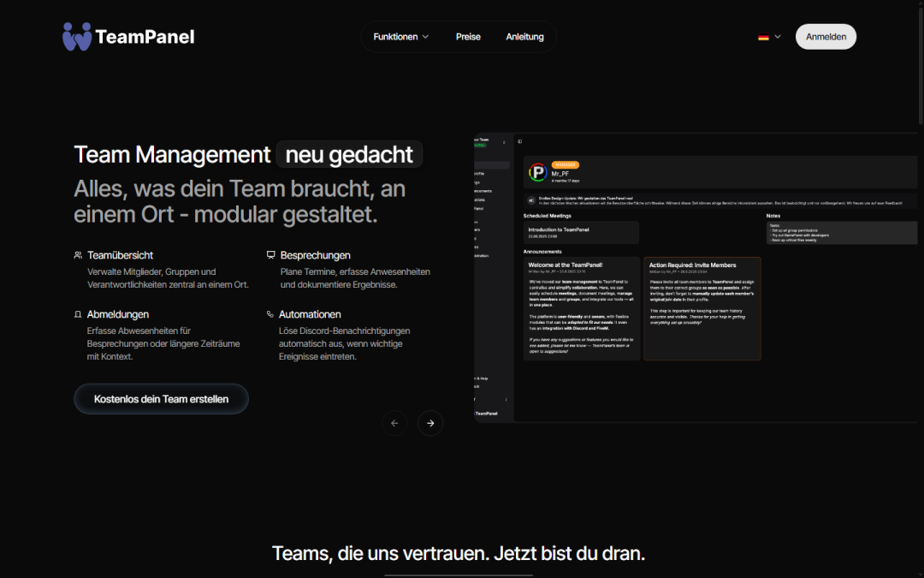Open Welcome at the TeamPanel announcement
Image resolution: width=924 pixels, height=578 pixels.
[582, 308]
